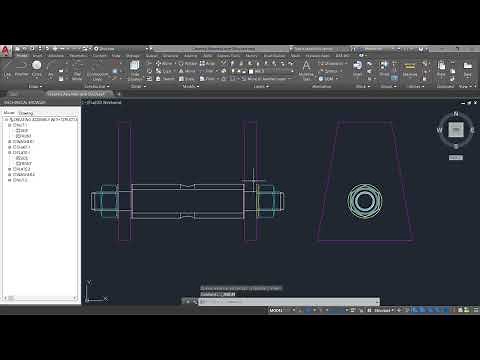The width and height of the screenshot is (480, 360).
Task: Expand the Block panel flyout
Action: click(x=362, y=86)
